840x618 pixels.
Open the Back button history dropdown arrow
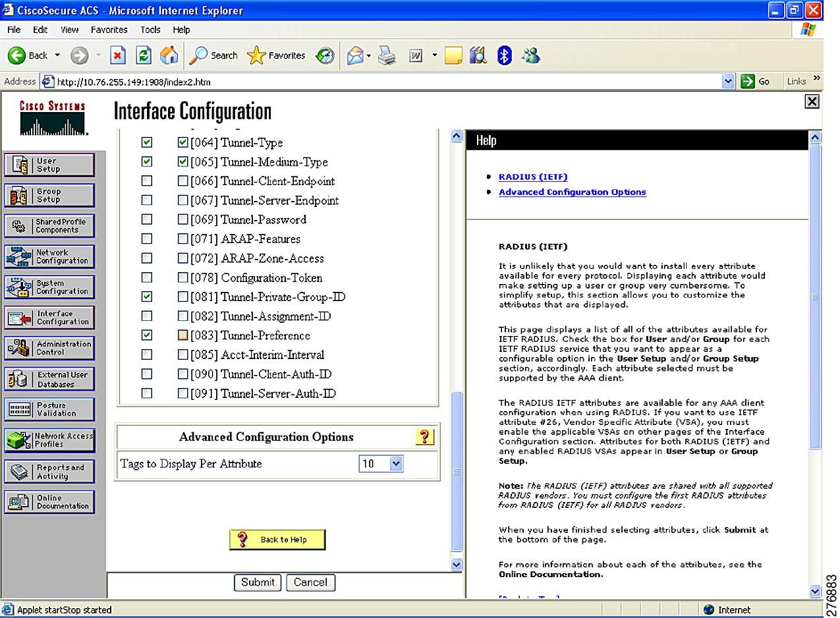click(x=57, y=56)
